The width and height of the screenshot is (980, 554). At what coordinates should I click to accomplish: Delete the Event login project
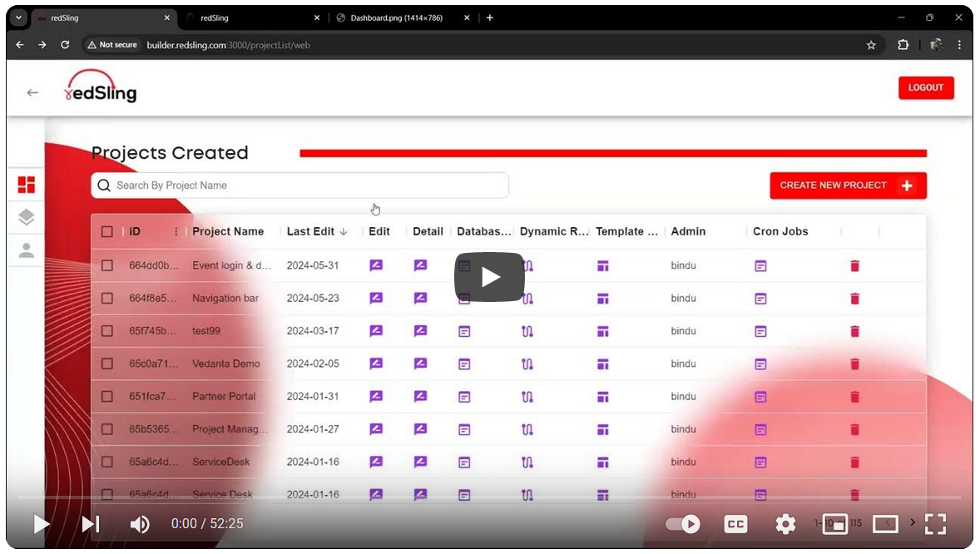point(854,266)
